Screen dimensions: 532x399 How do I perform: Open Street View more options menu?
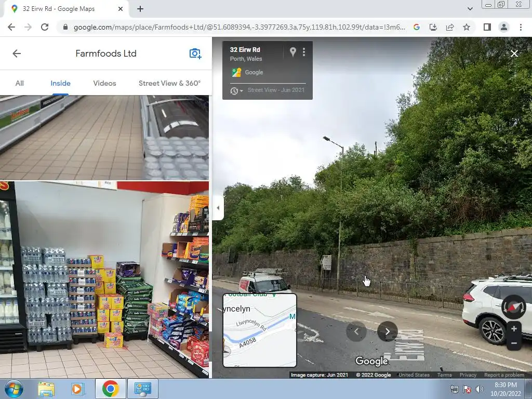click(x=304, y=52)
